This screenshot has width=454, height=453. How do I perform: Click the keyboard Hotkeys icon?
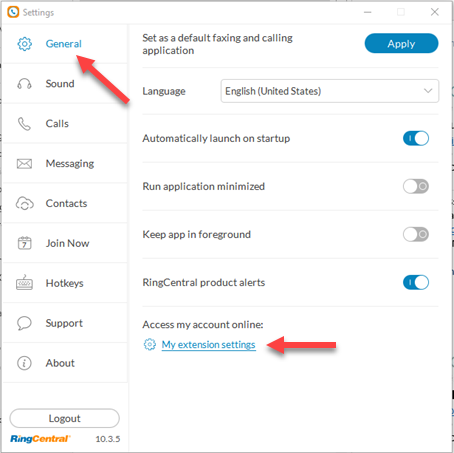pyautogui.click(x=24, y=283)
